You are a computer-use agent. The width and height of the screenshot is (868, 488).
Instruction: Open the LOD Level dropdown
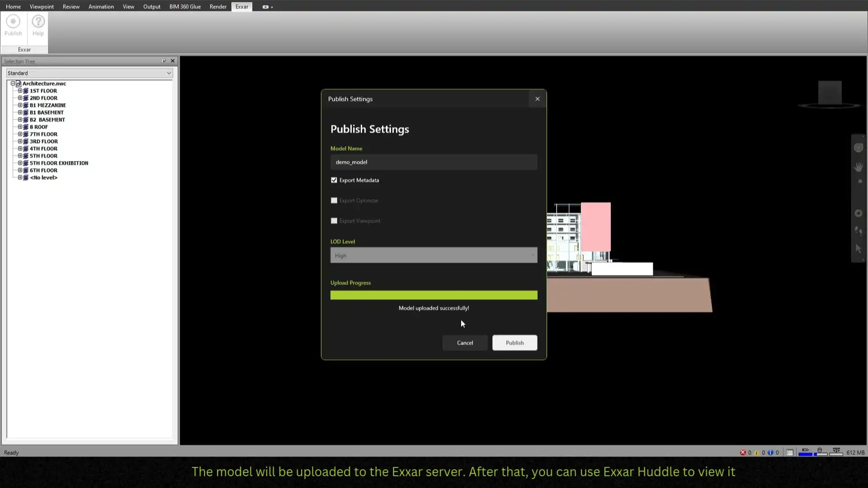[x=434, y=255]
